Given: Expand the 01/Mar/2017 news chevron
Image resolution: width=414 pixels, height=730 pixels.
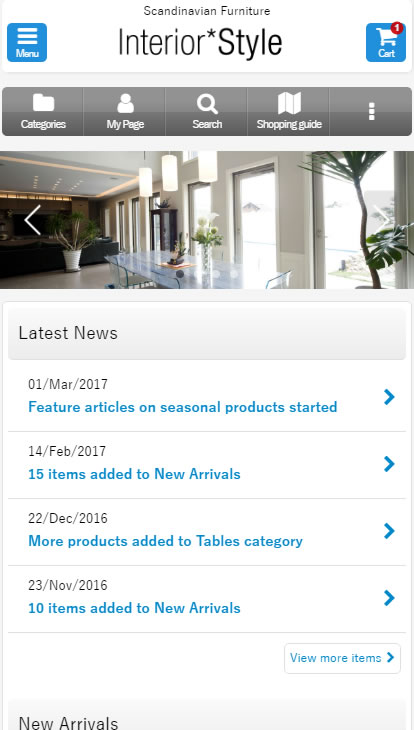Looking at the screenshot, I should coord(389,397).
